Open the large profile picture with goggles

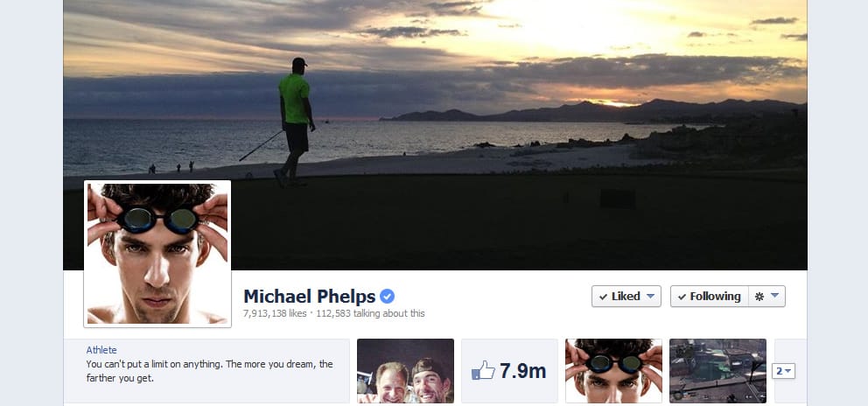[x=157, y=254]
